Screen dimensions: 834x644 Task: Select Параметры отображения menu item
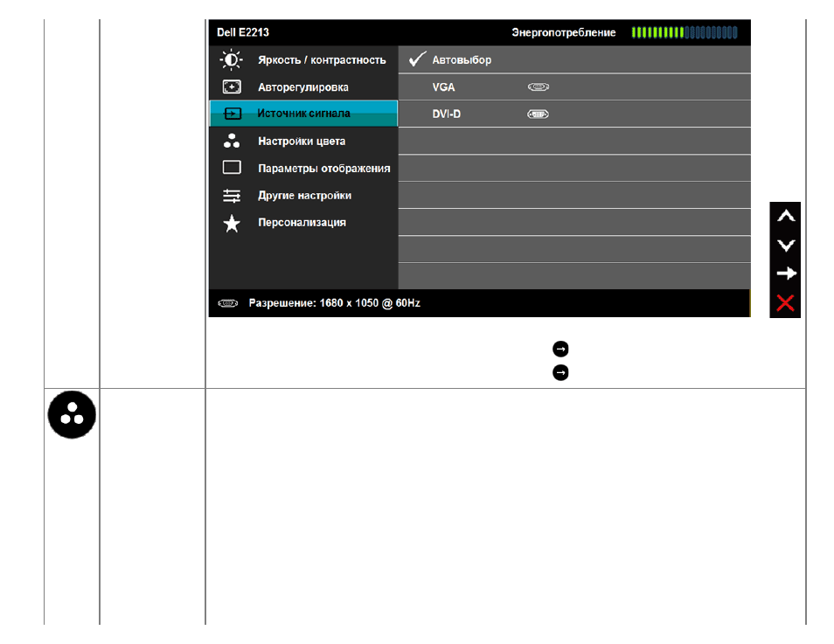[303, 168]
